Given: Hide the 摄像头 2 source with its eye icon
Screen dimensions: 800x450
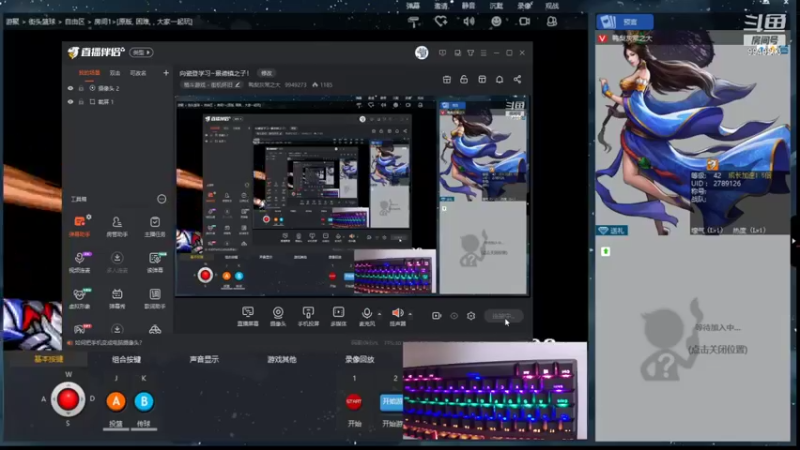Looking at the screenshot, I should tap(70, 88).
